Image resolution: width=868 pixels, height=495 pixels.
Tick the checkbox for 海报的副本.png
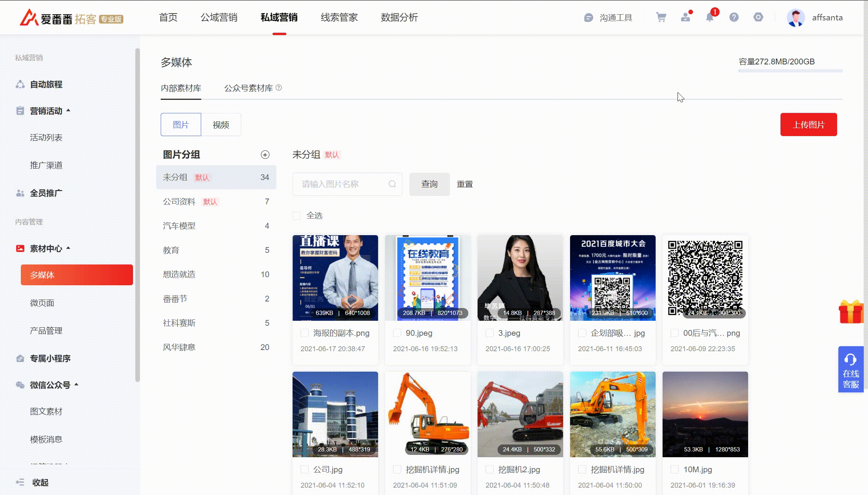(304, 333)
